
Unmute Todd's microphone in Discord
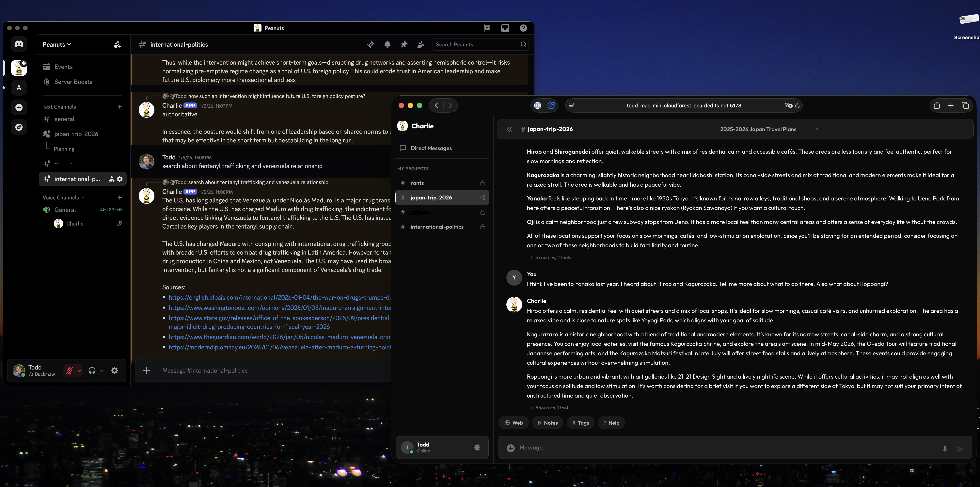[x=69, y=370]
